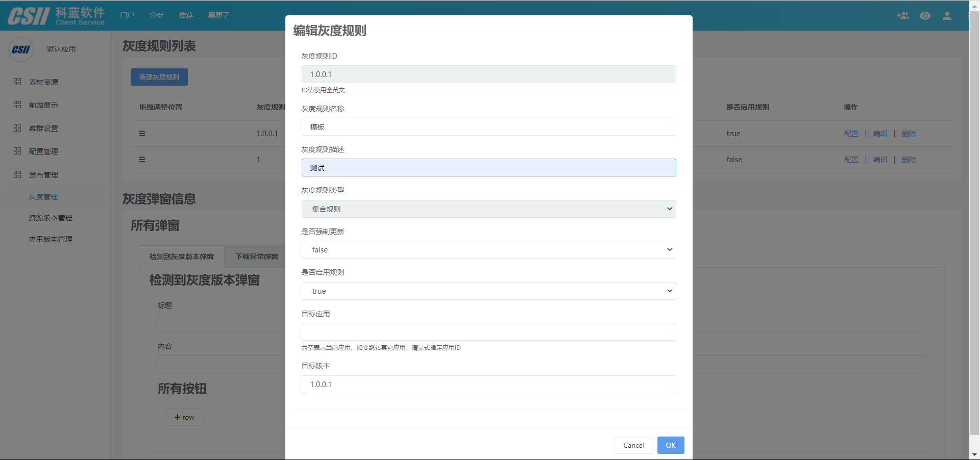Open the add users group icon in header
The image size is (980, 460).
coord(903,16)
